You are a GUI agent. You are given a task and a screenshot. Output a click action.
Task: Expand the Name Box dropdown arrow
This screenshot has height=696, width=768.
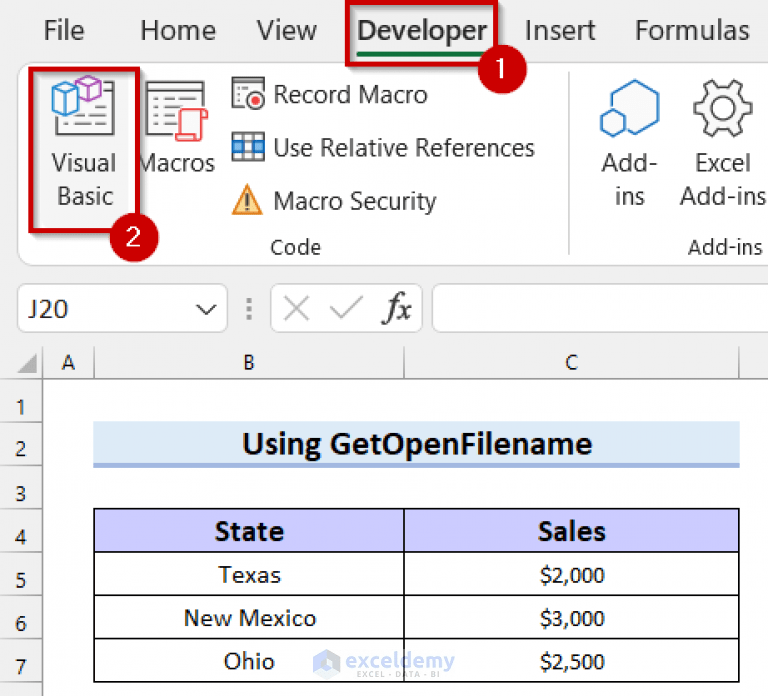tap(206, 309)
